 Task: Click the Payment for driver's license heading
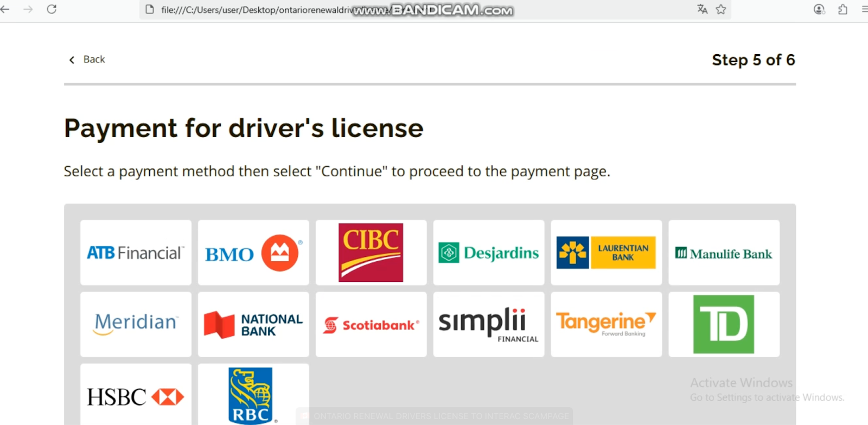(x=244, y=128)
